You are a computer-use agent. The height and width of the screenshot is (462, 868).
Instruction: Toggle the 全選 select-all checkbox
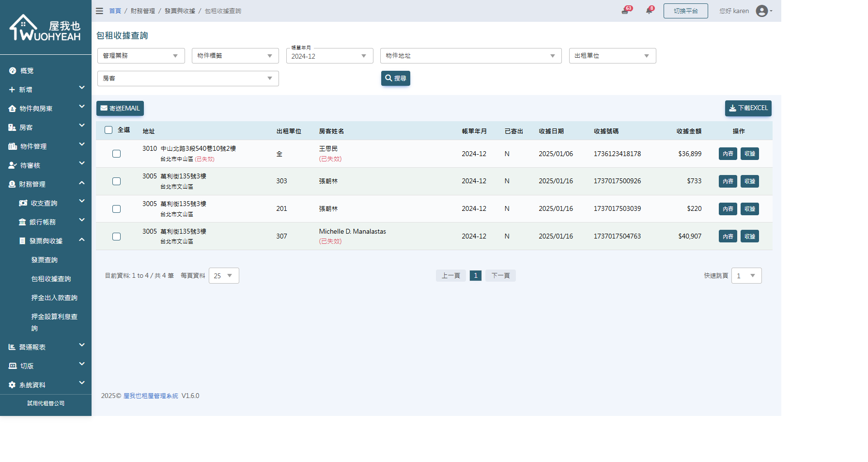pyautogui.click(x=108, y=130)
